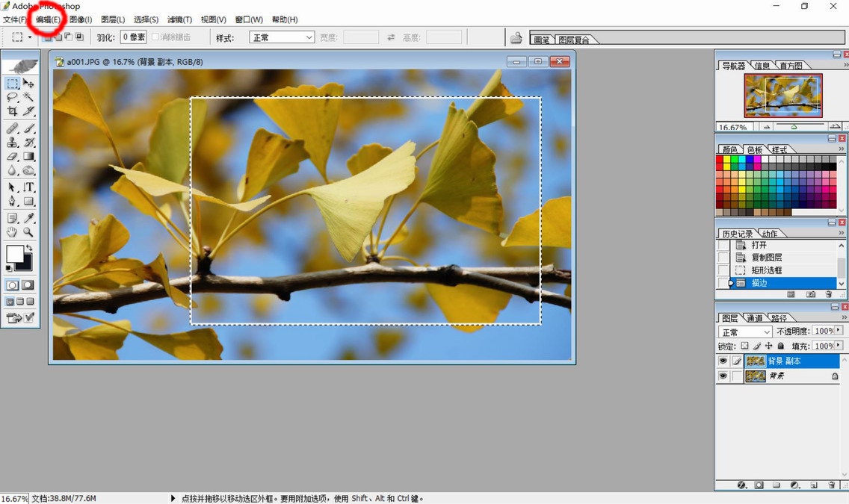Open the 滤镜(T) menu
The width and height of the screenshot is (849, 504).
pos(179,19)
